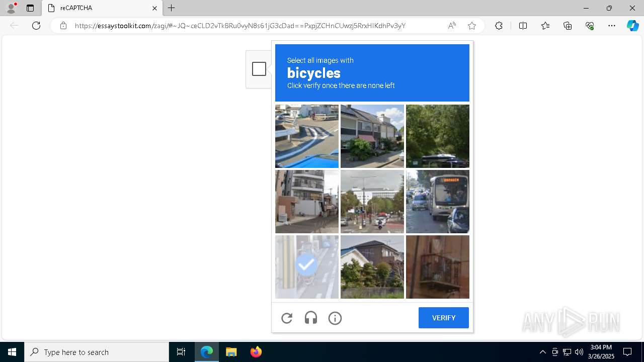The height and width of the screenshot is (362, 644).
Task: Click the taskbar search box
Action: click(x=97, y=352)
